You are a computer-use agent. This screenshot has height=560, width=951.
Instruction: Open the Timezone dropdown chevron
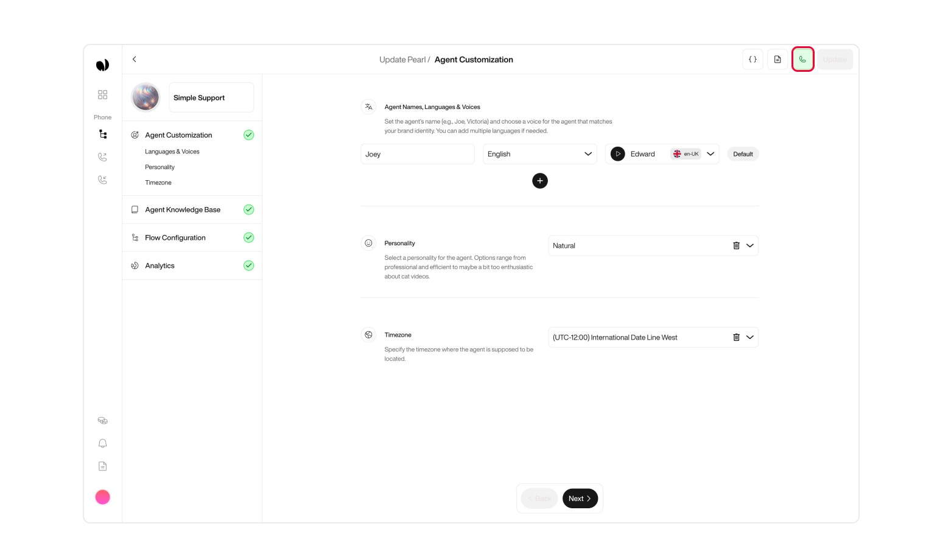(749, 337)
